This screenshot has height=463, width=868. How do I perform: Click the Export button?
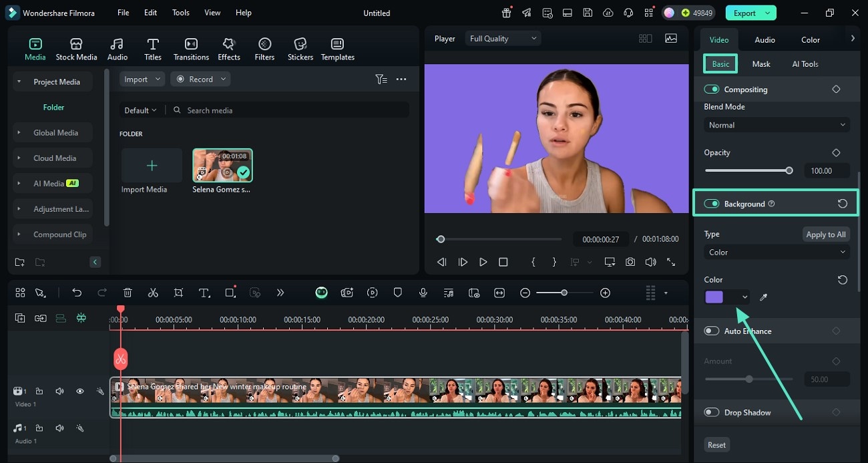tap(751, 13)
